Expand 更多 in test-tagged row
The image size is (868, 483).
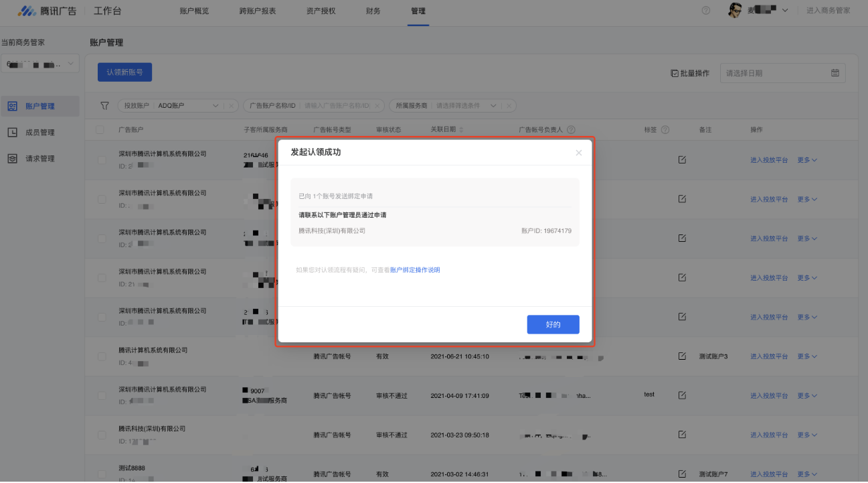pos(807,395)
